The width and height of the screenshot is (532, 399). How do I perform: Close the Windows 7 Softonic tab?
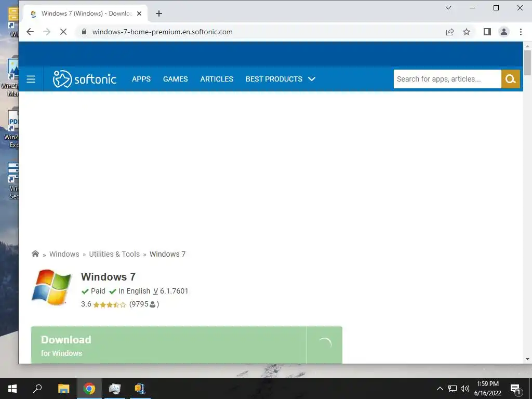(139, 14)
